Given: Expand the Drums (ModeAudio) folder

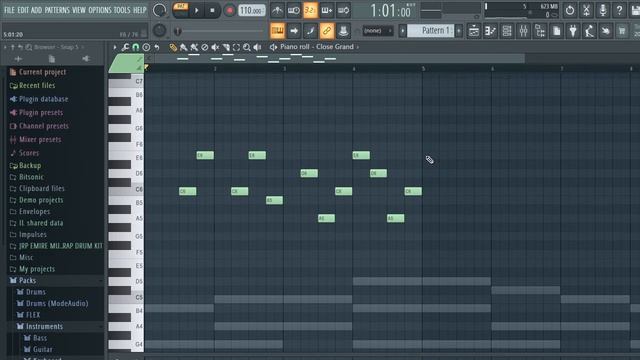Looking at the screenshot, I should (x=57, y=304).
